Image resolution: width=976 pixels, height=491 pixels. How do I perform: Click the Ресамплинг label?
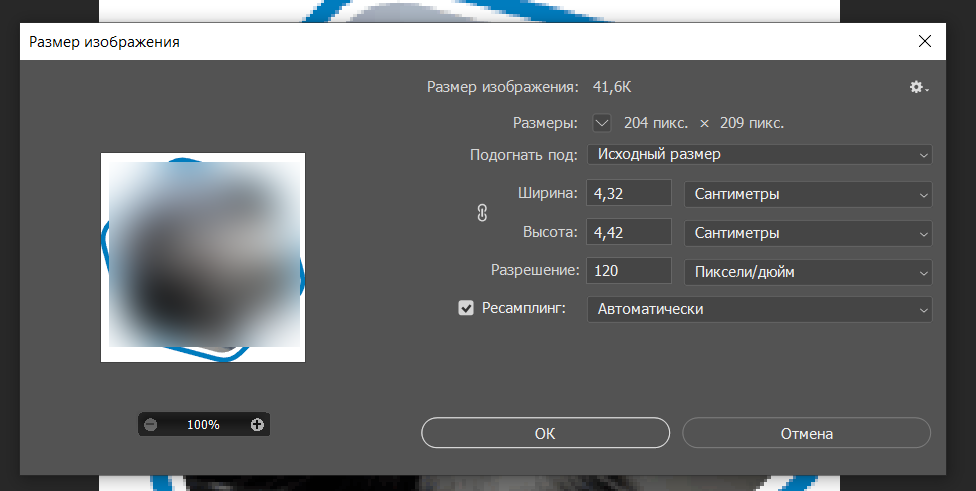pos(523,308)
